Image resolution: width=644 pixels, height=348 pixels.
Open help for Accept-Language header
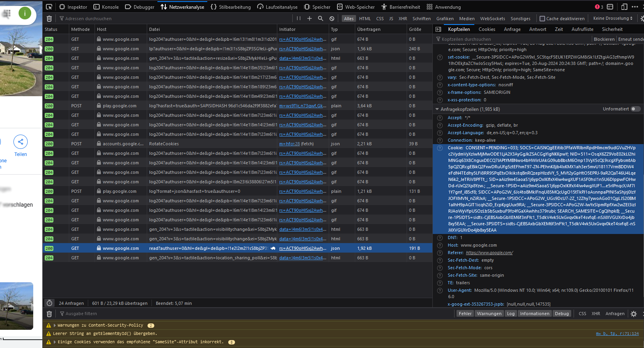[x=439, y=133]
